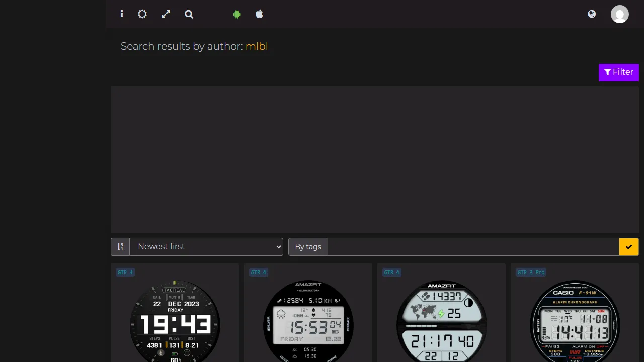Open the user account avatar
Screen dimensions: 644x362
(620, 14)
